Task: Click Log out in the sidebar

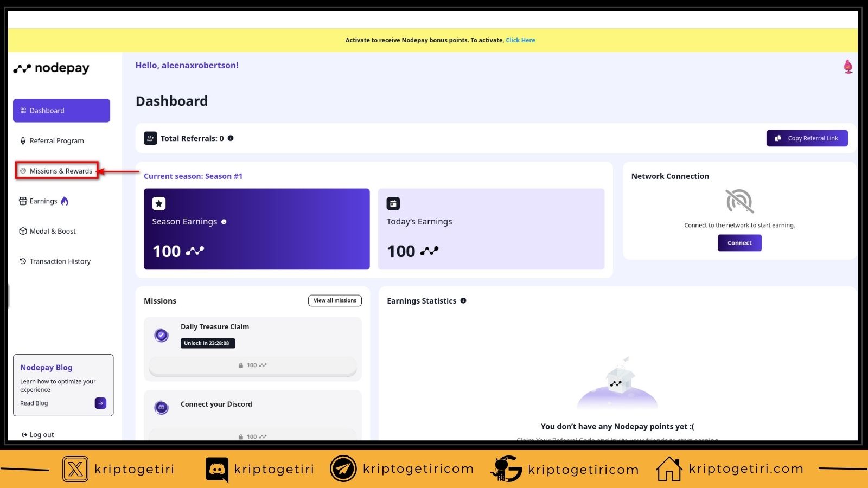Action: (x=42, y=435)
